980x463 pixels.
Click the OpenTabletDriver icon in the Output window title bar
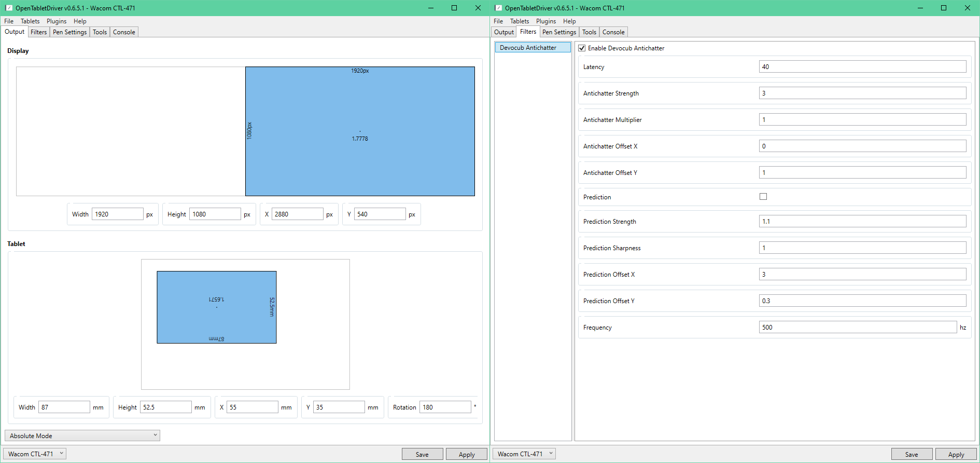click(x=9, y=8)
